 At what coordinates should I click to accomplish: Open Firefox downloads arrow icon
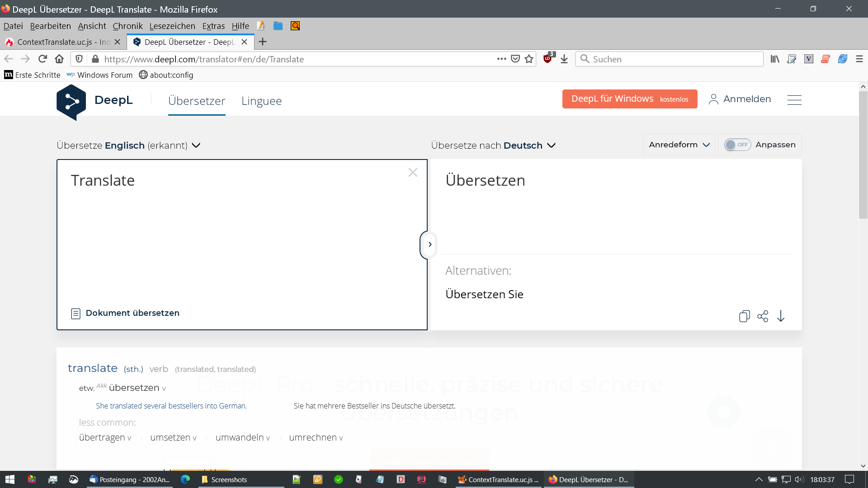(564, 59)
